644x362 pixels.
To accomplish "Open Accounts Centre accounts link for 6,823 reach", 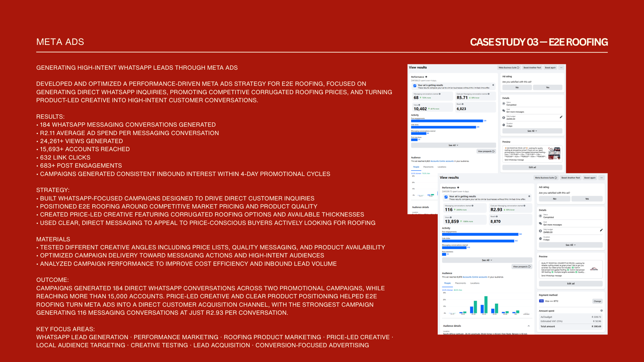I will pyautogui.click(x=442, y=161).
